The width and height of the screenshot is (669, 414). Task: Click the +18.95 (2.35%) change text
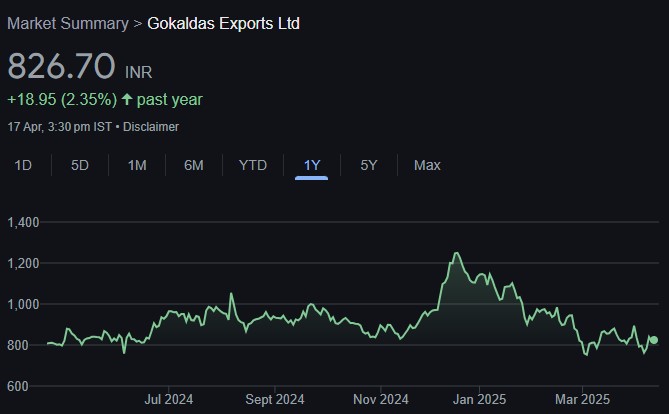point(62,100)
